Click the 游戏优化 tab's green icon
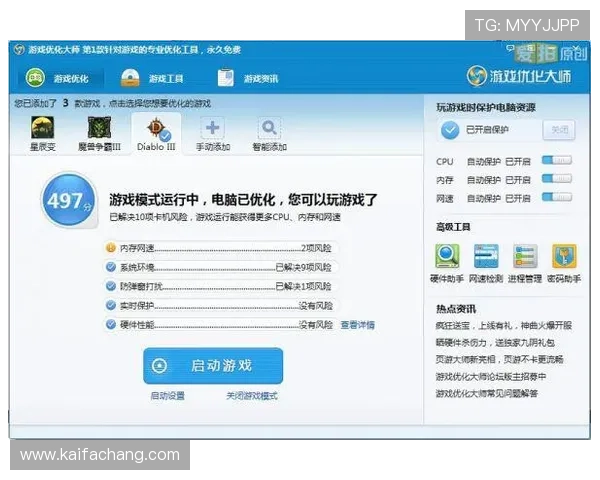 tap(35, 77)
